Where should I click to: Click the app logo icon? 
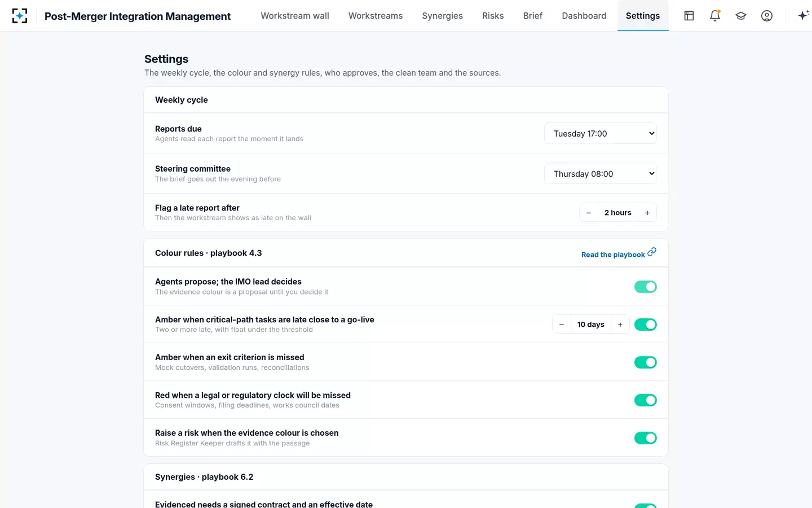(20, 16)
